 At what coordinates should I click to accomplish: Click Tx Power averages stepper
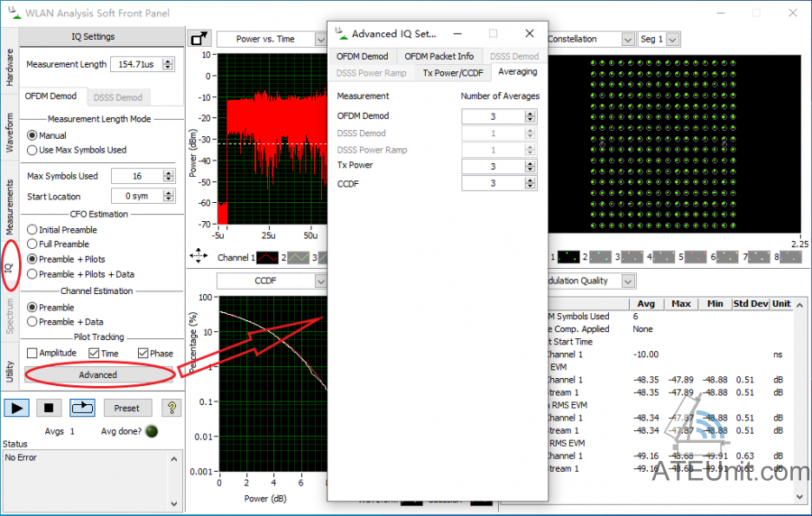(x=530, y=166)
